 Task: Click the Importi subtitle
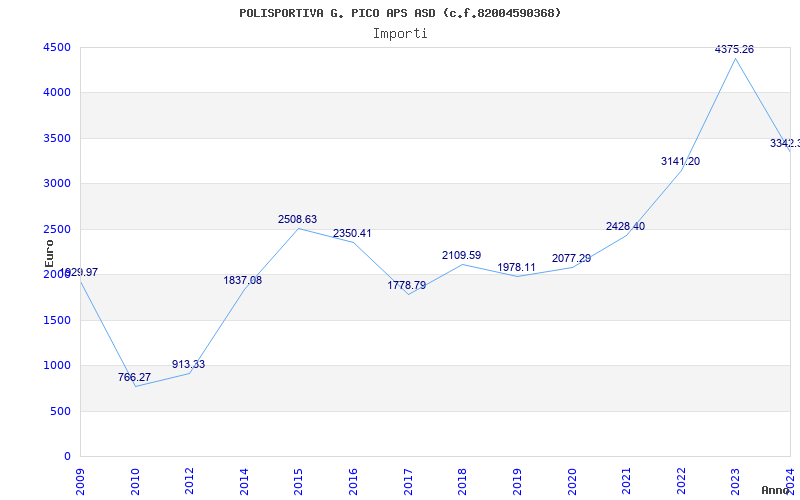tap(400, 33)
